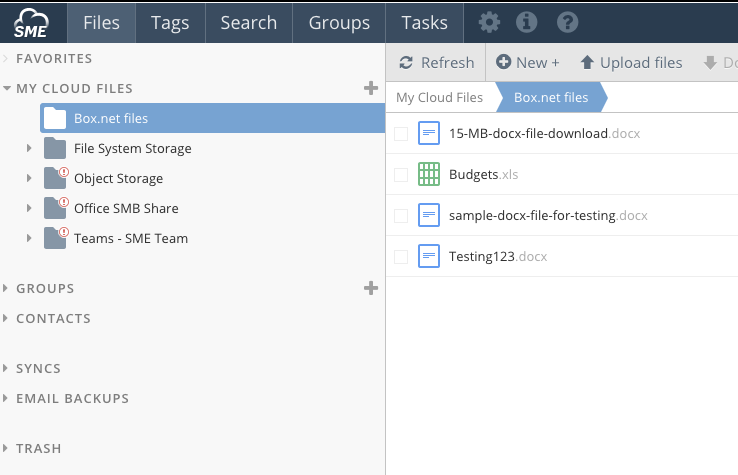Click the SME cloud logo

[x=33, y=21]
